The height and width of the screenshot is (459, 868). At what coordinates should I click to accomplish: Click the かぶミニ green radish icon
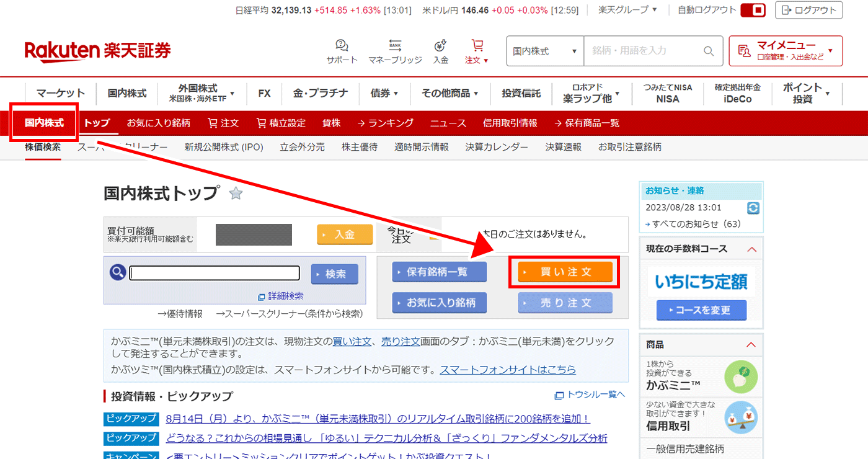[x=741, y=377]
